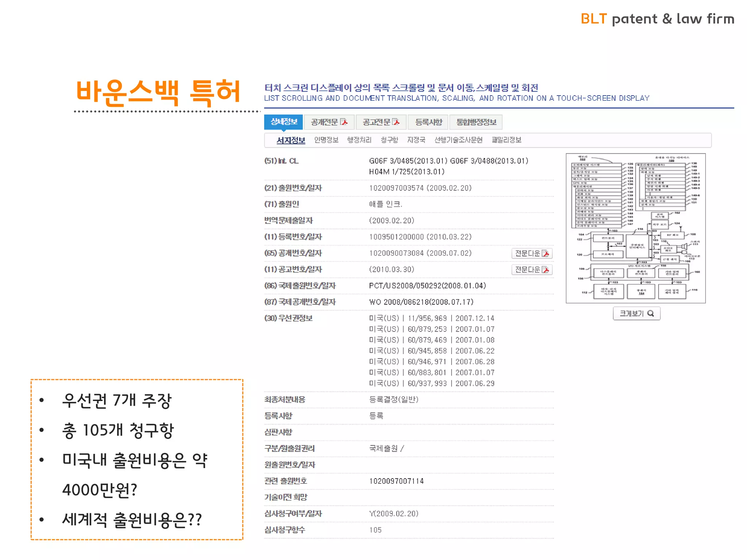Click application number 1020097003574
This screenshot has height=560, width=747.
(396, 188)
